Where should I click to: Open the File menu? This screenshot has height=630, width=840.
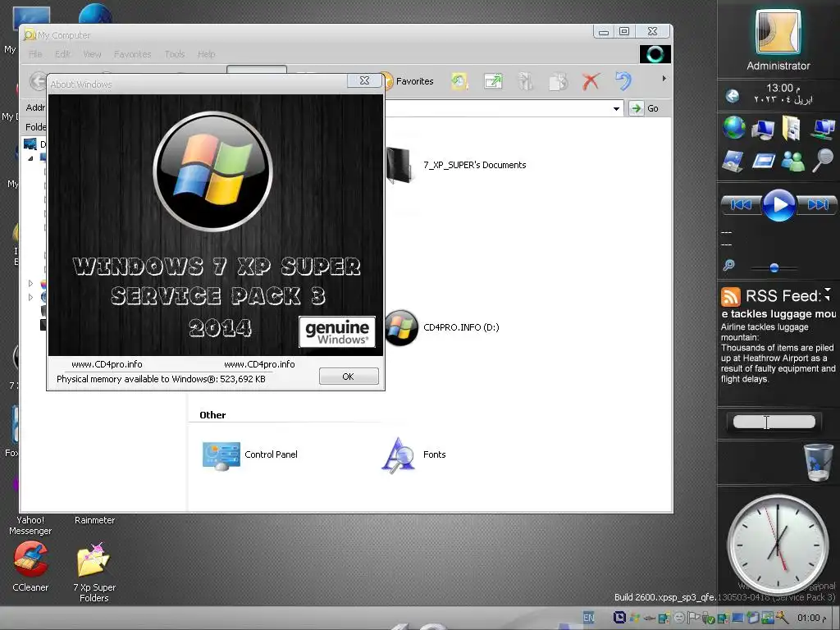[35, 54]
